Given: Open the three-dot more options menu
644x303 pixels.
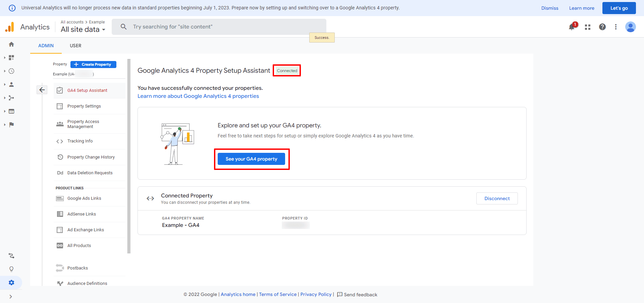Looking at the screenshot, I should [616, 27].
